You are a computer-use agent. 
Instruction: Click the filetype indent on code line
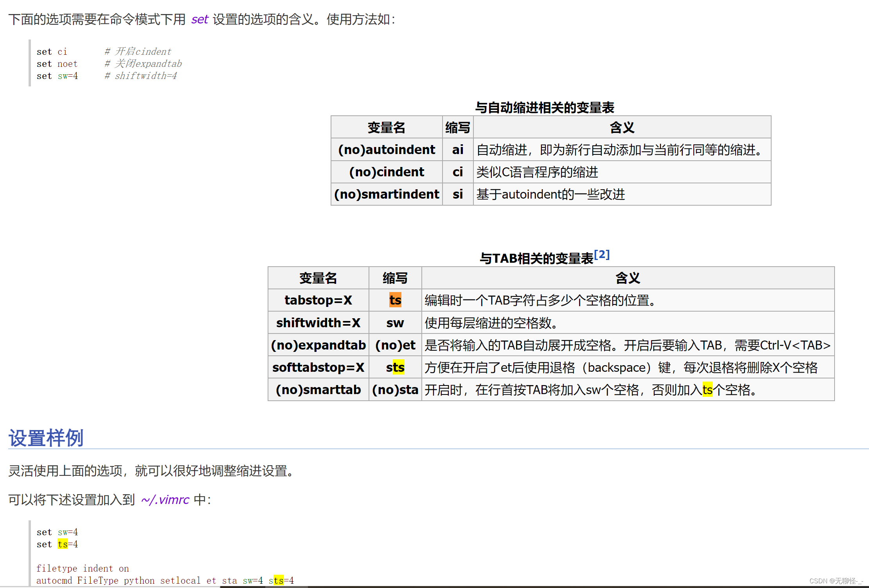(x=82, y=568)
